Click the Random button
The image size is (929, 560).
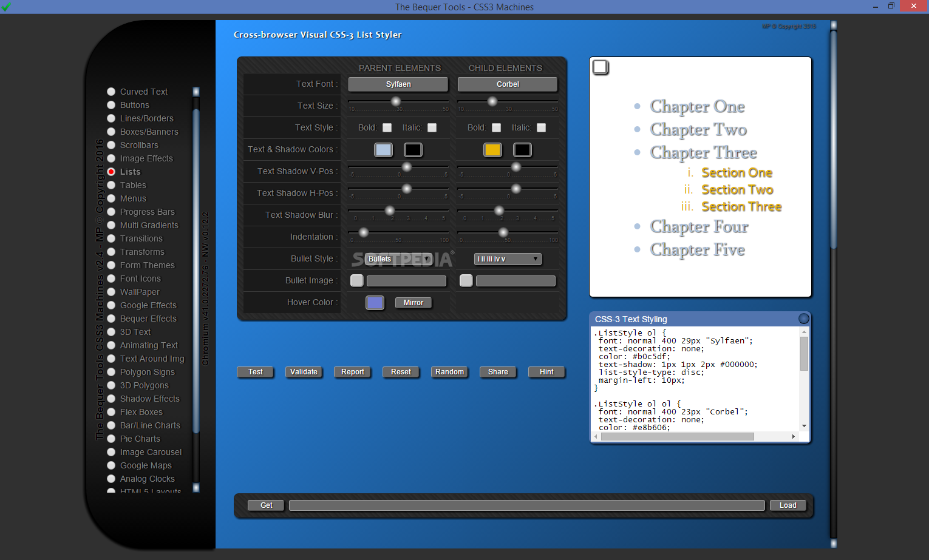coord(449,372)
